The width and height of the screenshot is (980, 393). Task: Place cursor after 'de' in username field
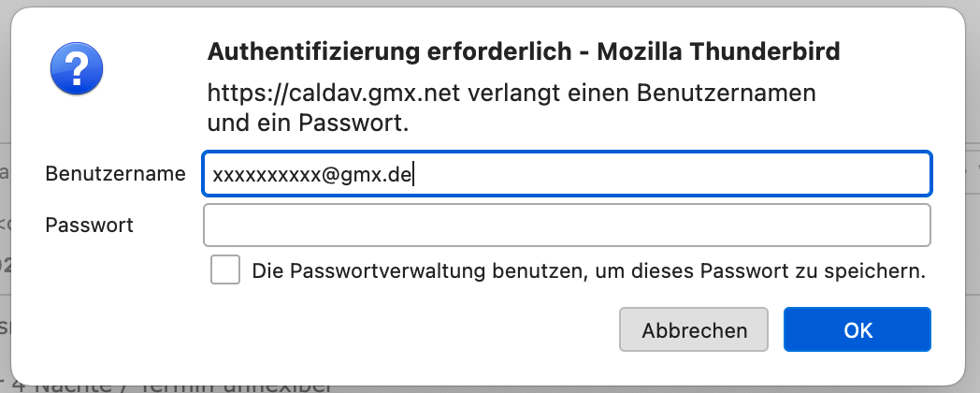point(413,175)
